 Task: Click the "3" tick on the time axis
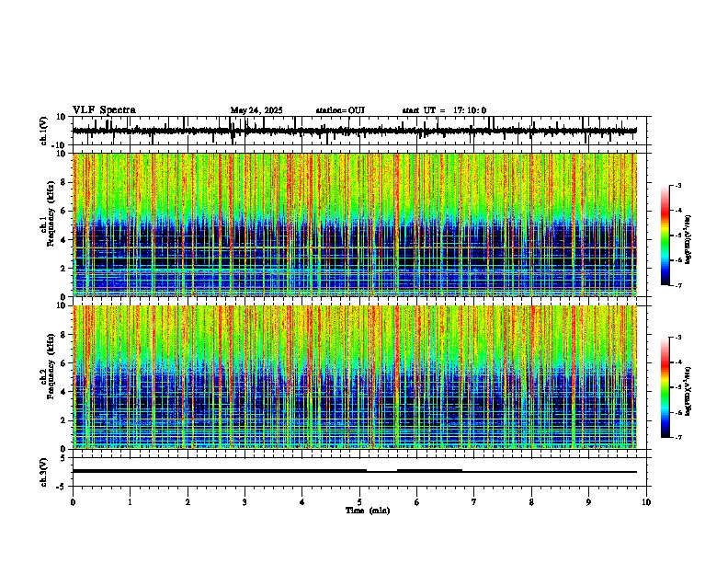pyautogui.click(x=245, y=502)
